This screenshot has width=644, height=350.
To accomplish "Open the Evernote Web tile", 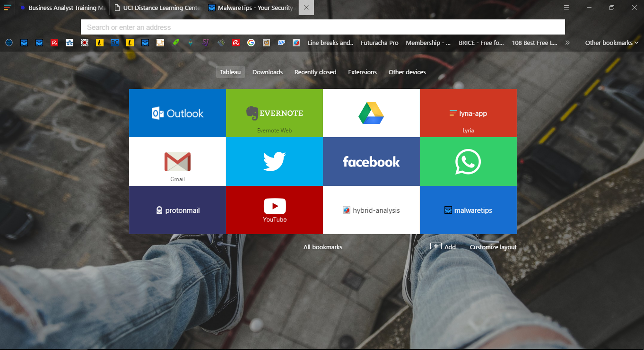I will 274,113.
